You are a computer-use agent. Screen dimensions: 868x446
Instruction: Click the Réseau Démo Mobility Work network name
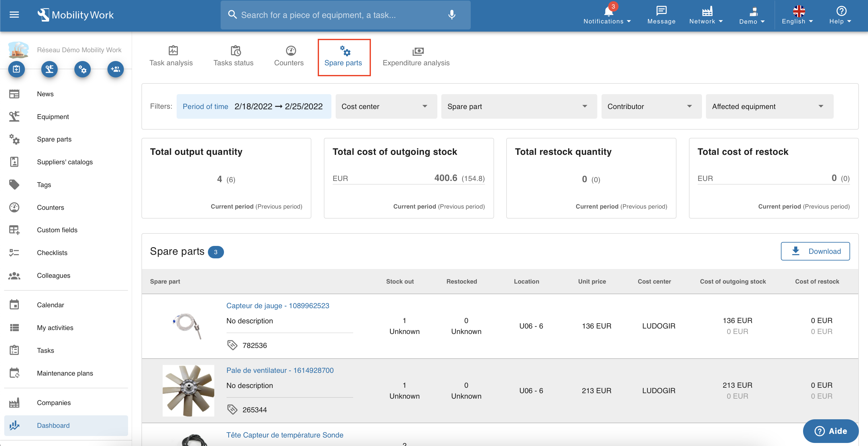coord(79,50)
